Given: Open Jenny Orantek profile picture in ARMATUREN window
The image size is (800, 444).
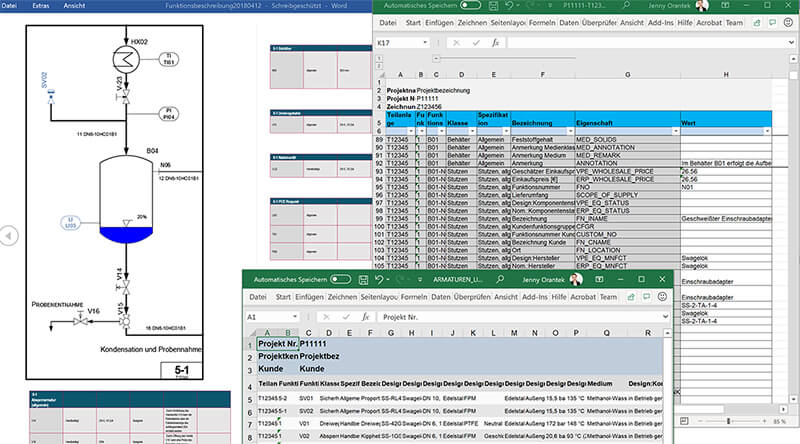Looking at the screenshot, I should pyautogui.click(x=576, y=280).
